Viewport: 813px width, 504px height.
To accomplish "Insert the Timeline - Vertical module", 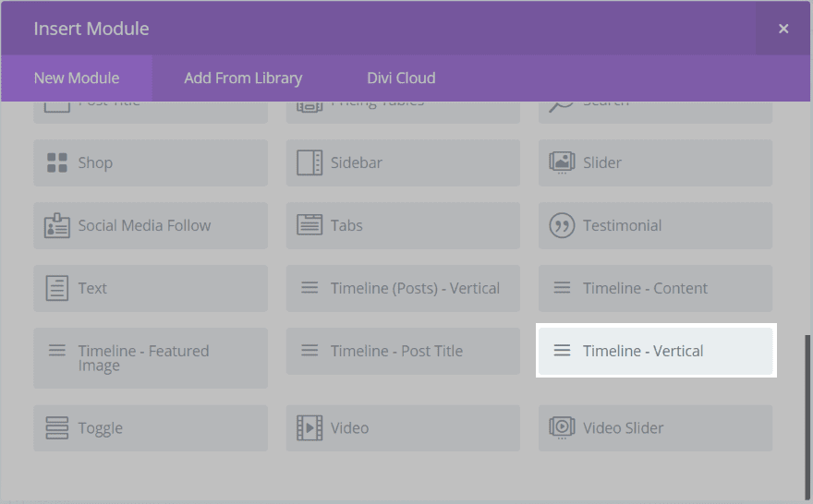I will (x=656, y=351).
